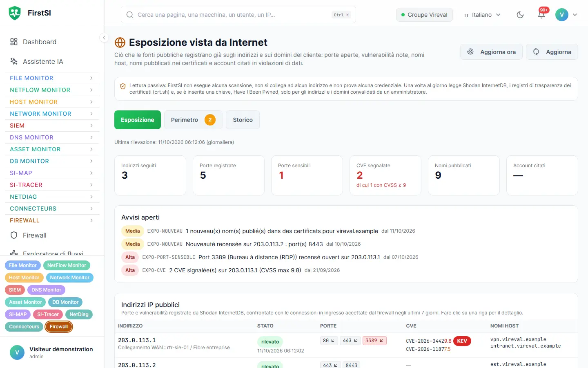The image size is (588, 368).
Task: Expand the SI-TRACER section
Action: coord(52,185)
